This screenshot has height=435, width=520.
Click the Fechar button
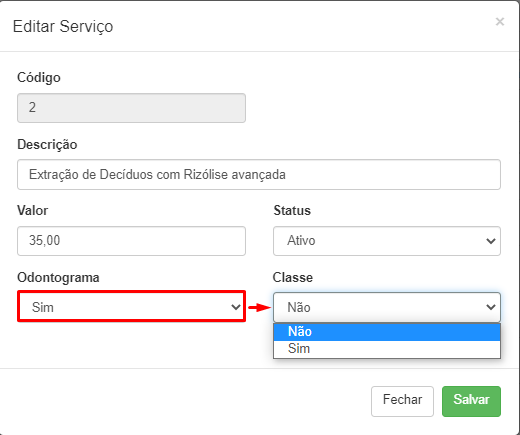point(402,401)
